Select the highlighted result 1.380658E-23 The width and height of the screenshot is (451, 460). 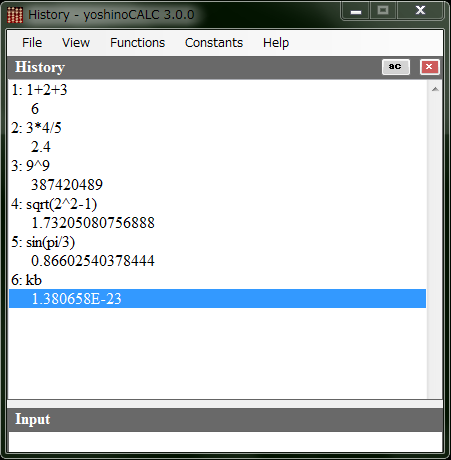click(x=217, y=299)
